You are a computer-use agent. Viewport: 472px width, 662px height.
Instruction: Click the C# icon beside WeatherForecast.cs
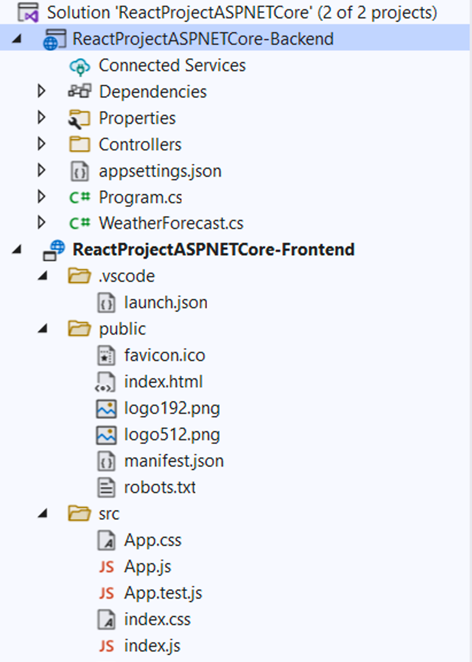[x=80, y=223]
